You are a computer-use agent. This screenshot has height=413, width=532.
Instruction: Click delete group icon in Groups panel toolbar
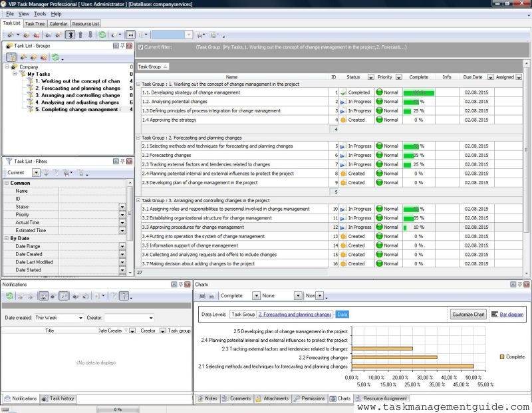(43, 57)
